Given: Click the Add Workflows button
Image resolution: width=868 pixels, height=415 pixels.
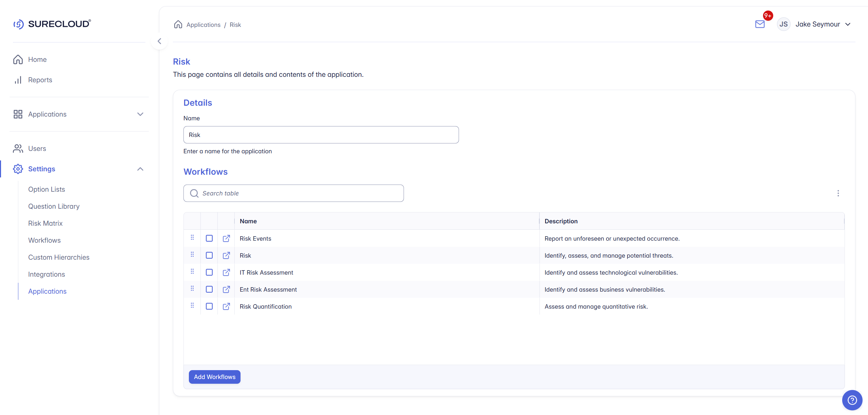Looking at the screenshot, I should click(214, 377).
